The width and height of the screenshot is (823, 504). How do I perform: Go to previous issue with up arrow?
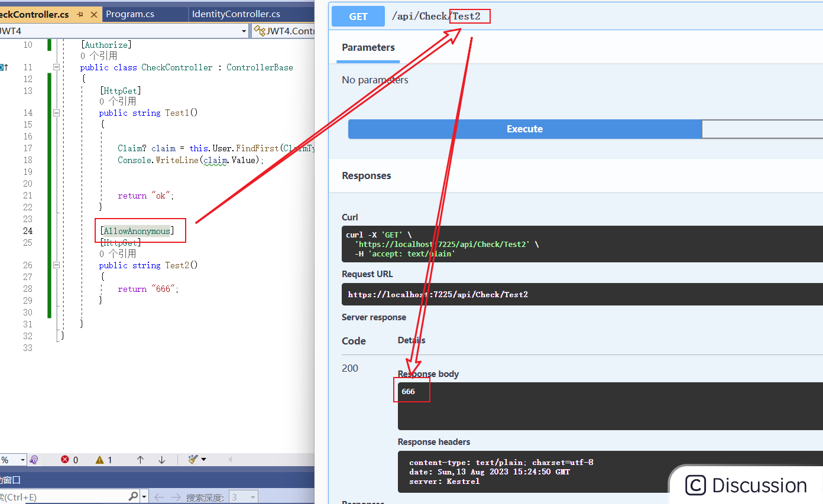click(140, 460)
